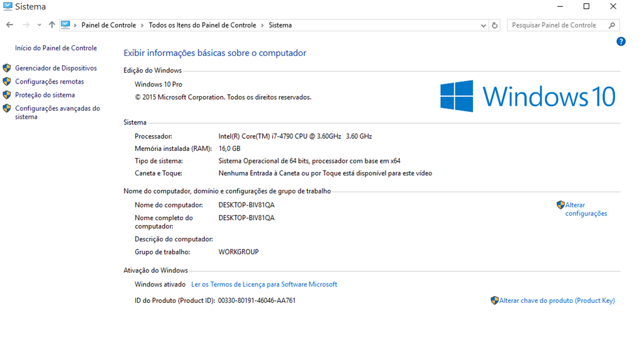Open the blue help icon
The width and height of the screenshot is (644, 362).
[x=621, y=41]
